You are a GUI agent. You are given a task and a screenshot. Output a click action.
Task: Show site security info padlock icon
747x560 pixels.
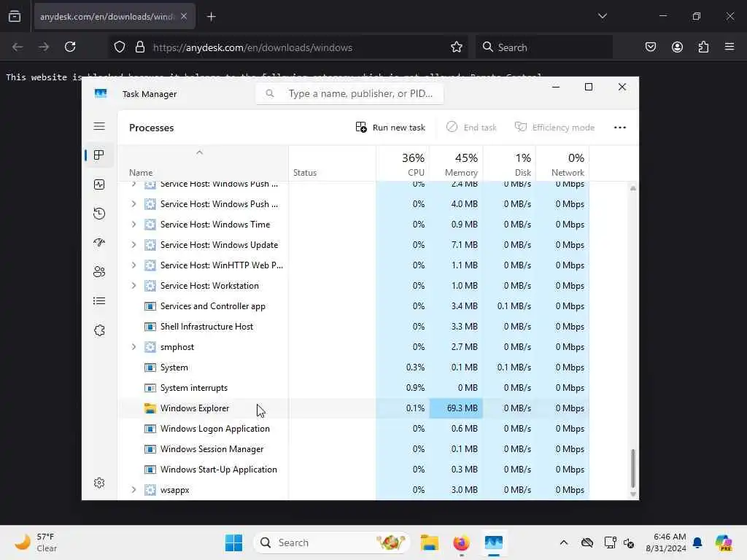[x=139, y=47]
